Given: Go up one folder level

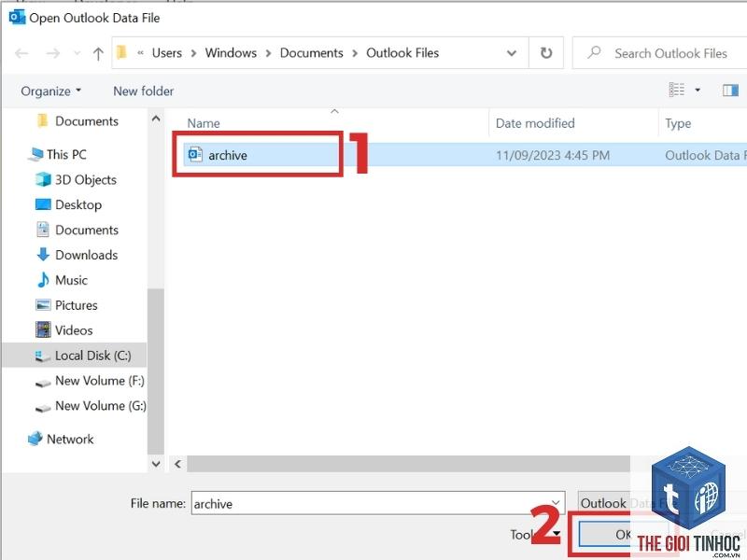Looking at the screenshot, I should pyautogui.click(x=98, y=53).
